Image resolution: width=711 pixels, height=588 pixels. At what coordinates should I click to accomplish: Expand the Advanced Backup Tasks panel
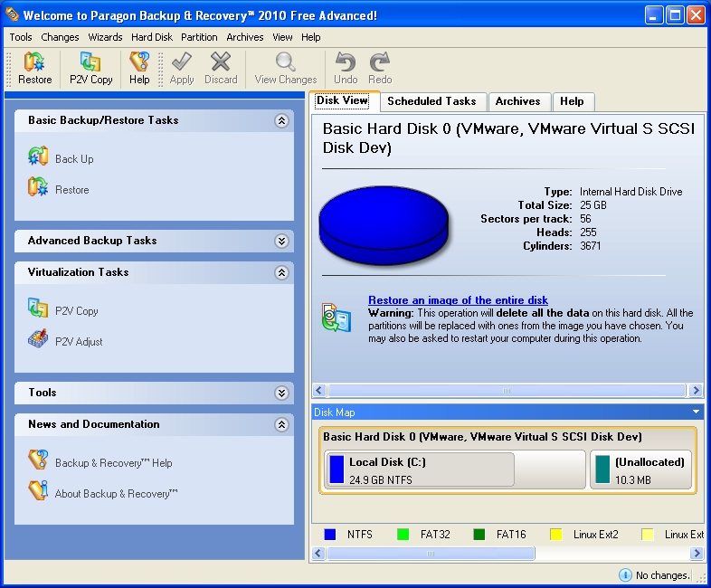pos(281,241)
